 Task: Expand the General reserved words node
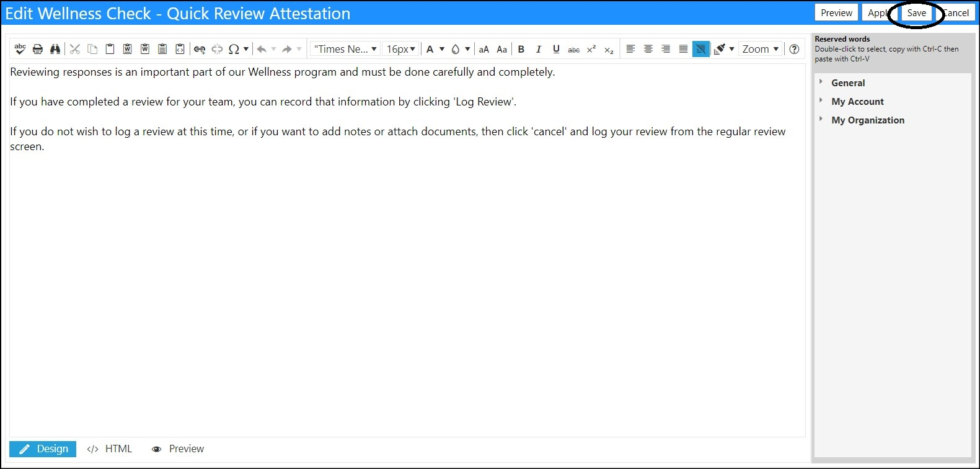click(821, 82)
